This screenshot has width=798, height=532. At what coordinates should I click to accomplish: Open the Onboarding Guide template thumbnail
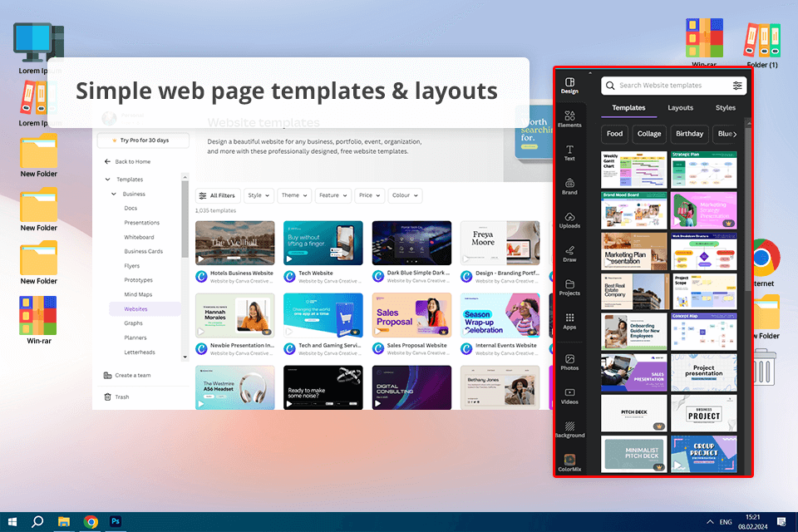coord(633,332)
